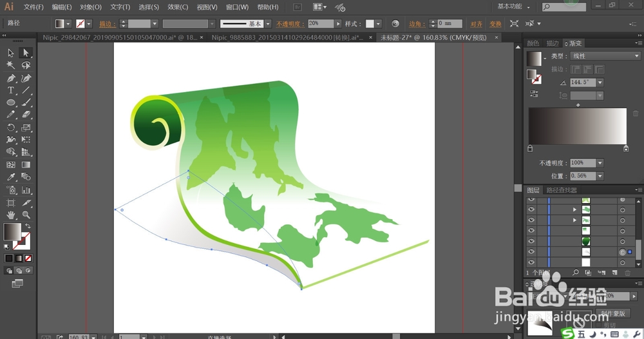The width and height of the screenshot is (644, 339).
Task: Activate the Zoom tool
Action: pos(26,215)
